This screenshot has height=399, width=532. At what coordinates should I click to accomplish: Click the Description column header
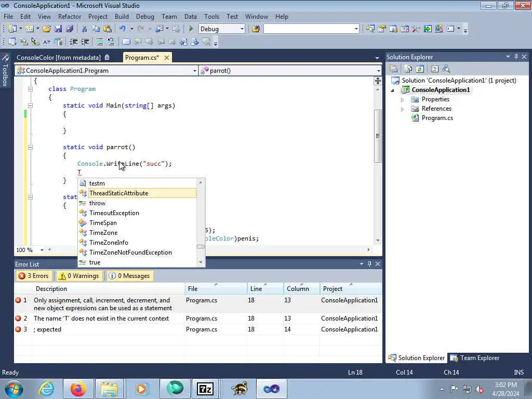[x=109, y=289]
